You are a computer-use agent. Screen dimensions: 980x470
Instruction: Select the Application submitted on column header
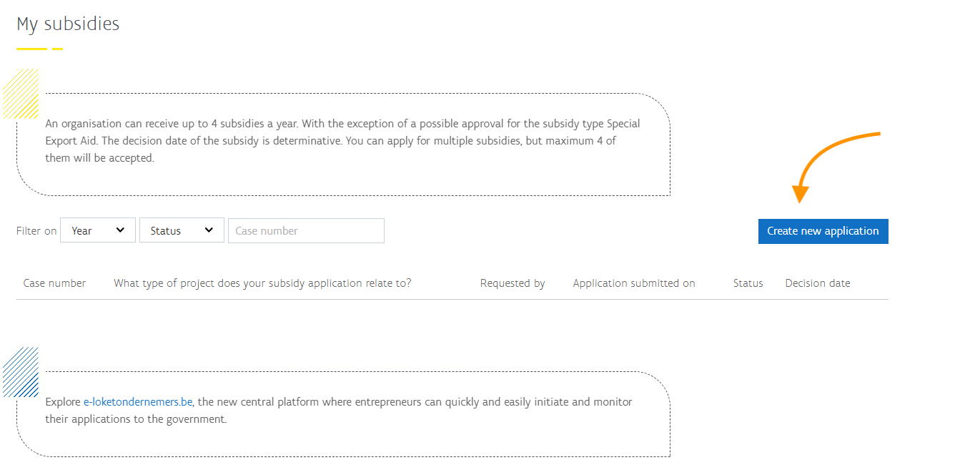tap(634, 283)
